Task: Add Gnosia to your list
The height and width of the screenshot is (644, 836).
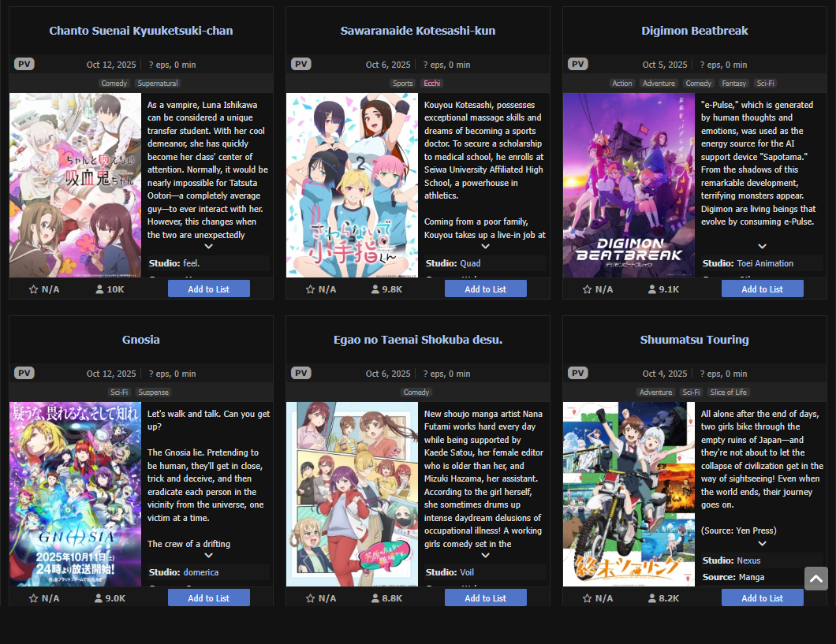Action: [208, 597]
